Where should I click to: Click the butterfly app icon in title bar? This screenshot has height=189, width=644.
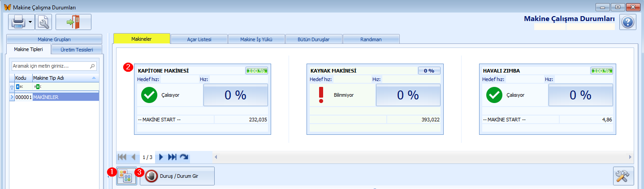[x=7, y=7]
